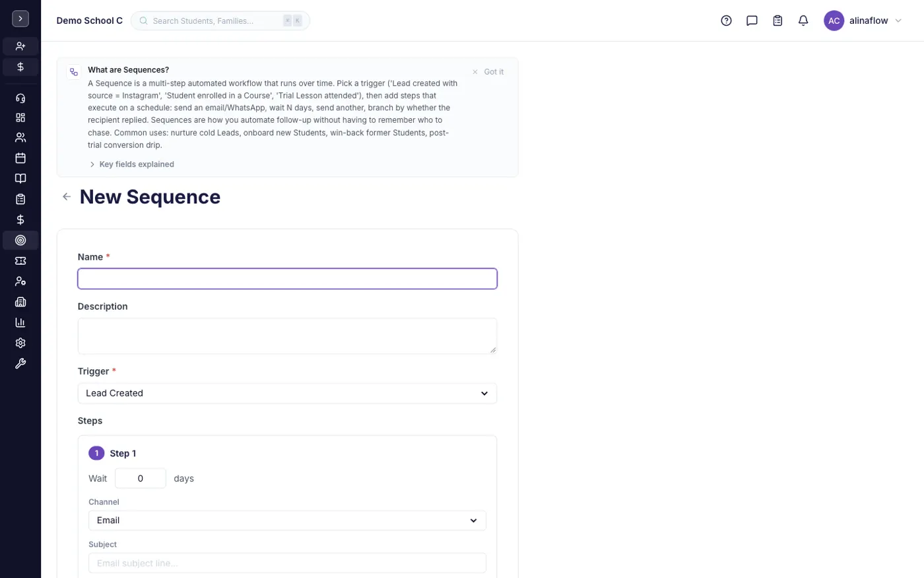The height and width of the screenshot is (578, 924).
Task: Open the clipboard icon in the left sidebar
Action: [x=20, y=199]
